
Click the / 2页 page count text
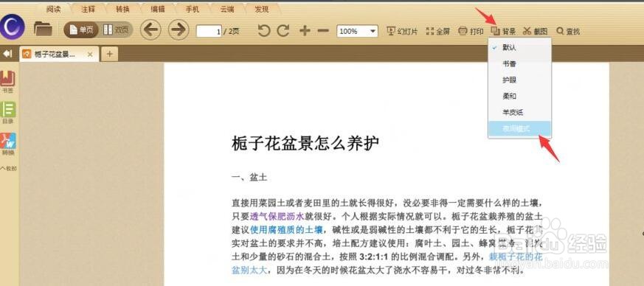tap(232, 31)
